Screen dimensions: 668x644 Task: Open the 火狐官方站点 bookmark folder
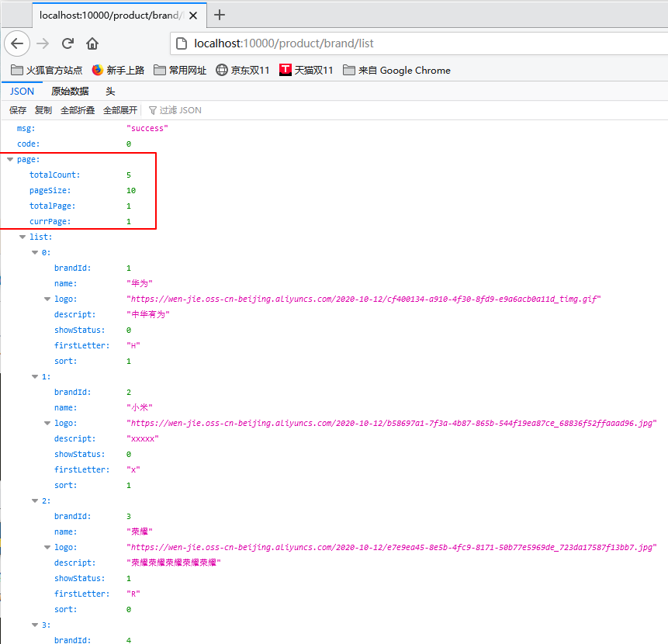(x=46, y=71)
